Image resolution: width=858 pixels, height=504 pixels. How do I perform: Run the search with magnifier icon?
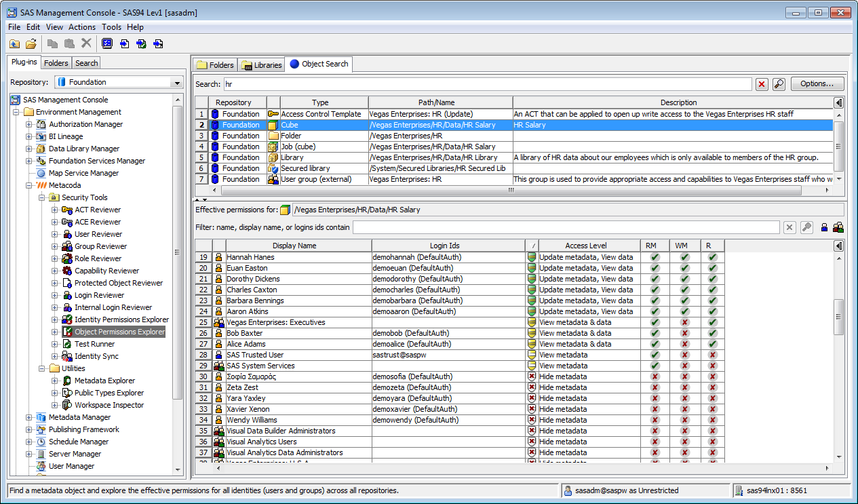pyautogui.click(x=779, y=84)
